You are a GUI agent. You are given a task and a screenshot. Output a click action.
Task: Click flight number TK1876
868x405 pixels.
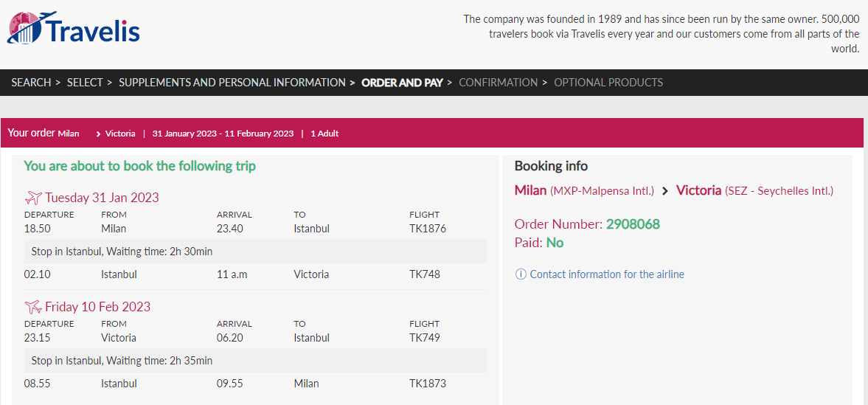click(427, 228)
